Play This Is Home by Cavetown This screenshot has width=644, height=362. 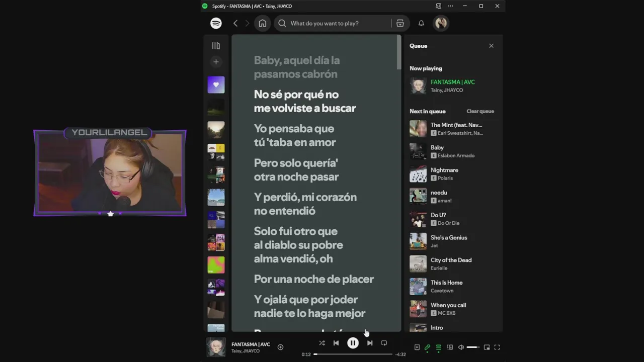(x=453, y=287)
